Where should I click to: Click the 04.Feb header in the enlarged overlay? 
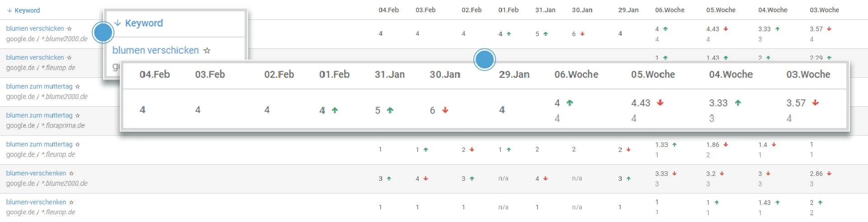(x=155, y=75)
